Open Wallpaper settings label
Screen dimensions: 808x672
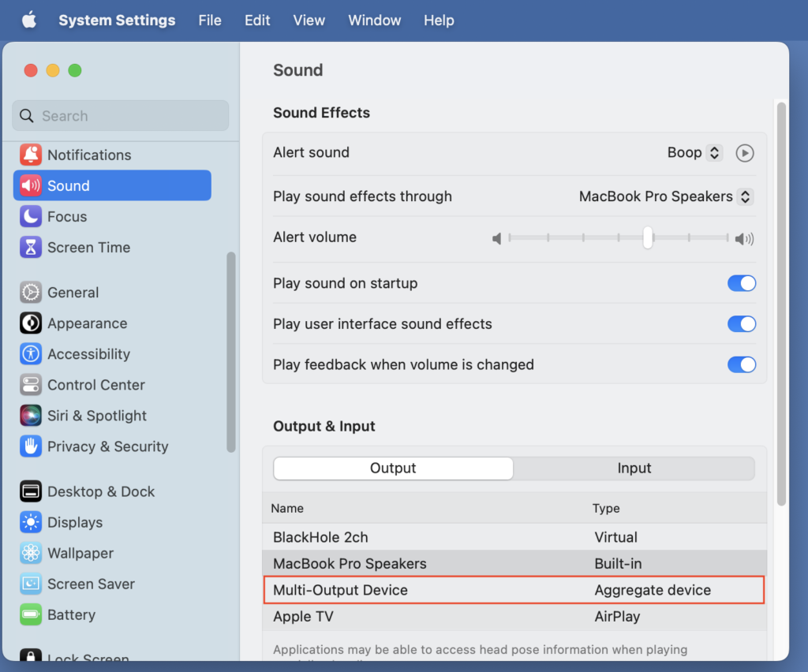[x=80, y=553]
